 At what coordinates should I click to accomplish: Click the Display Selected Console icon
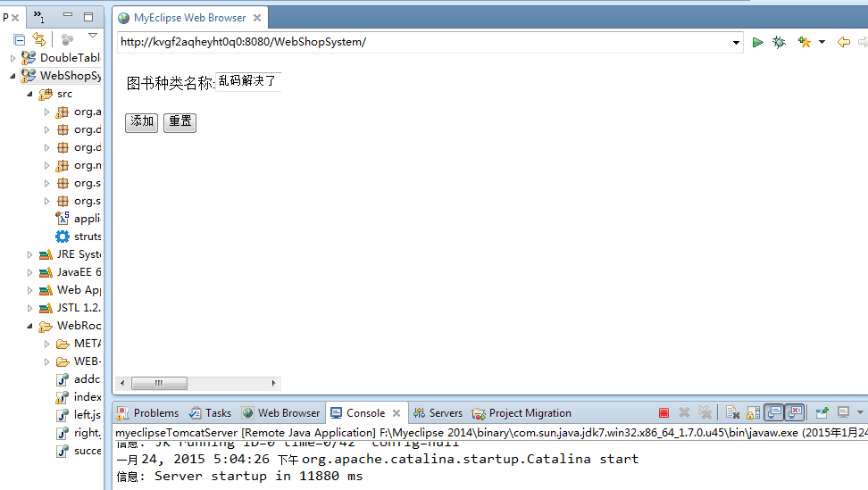point(843,412)
